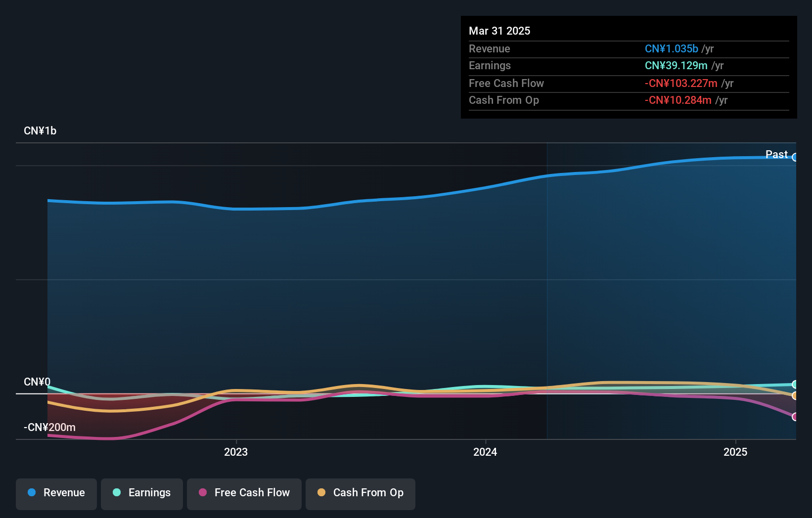812x518 pixels.
Task: Click the 2023 axis label
Action: pos(236,452)
